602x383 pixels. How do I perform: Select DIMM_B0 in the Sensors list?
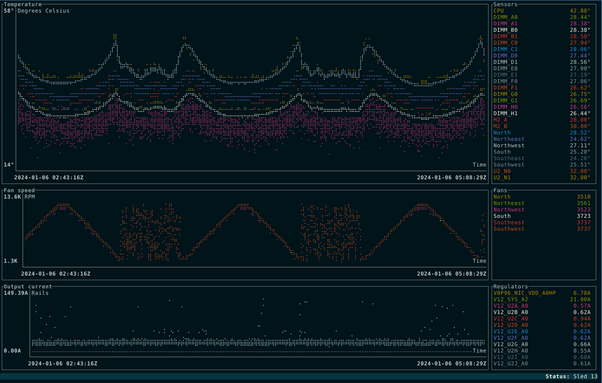click(x=542, y=30)
